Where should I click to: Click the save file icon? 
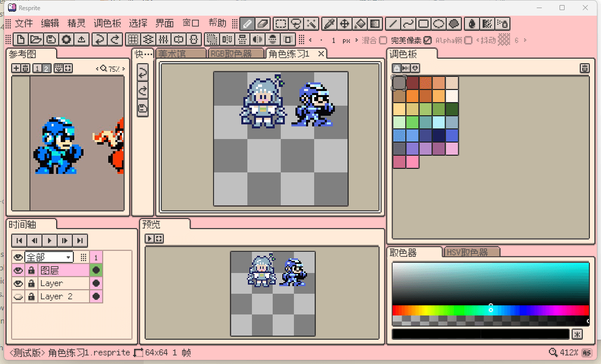51,39
